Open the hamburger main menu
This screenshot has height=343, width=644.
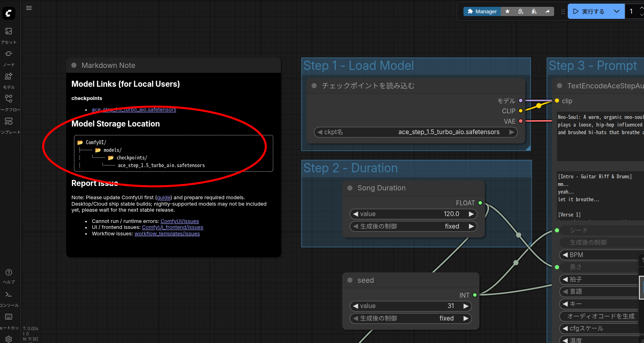pos(29,8)
